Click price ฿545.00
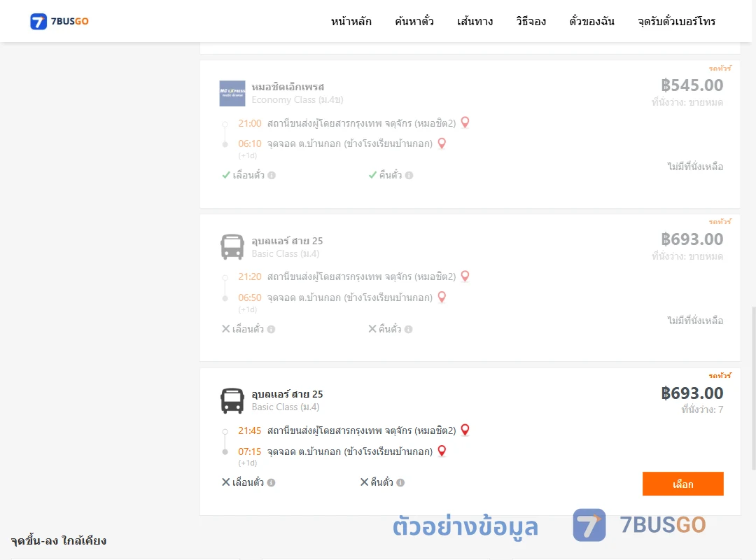The width and height of the screenshot is (756, 560). [692, 85]
